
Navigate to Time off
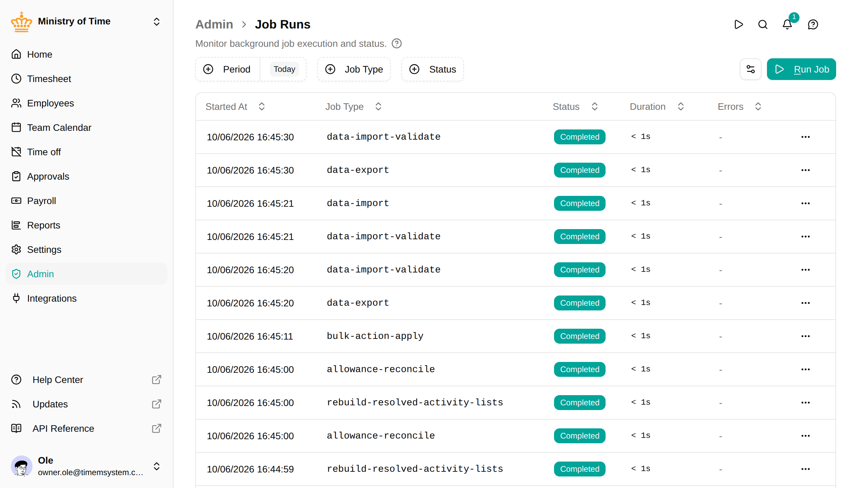pyautogui.click(x=86, y=152)
